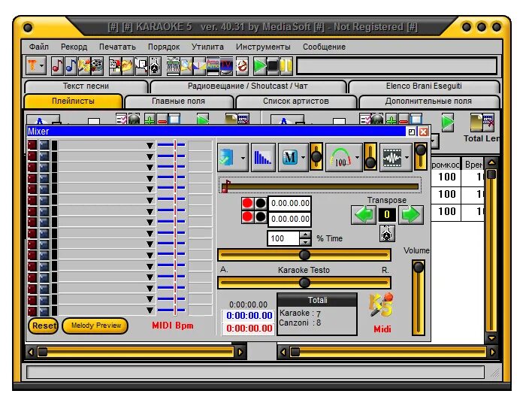Switch to the Главные поля tab

point(178,101)
